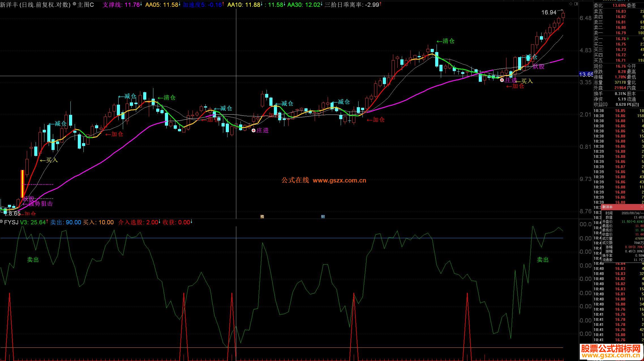Click the 开盘价 11.50 row in tooltip
Image resolution: width=644 pixels, height=361 pixels.
622,222
